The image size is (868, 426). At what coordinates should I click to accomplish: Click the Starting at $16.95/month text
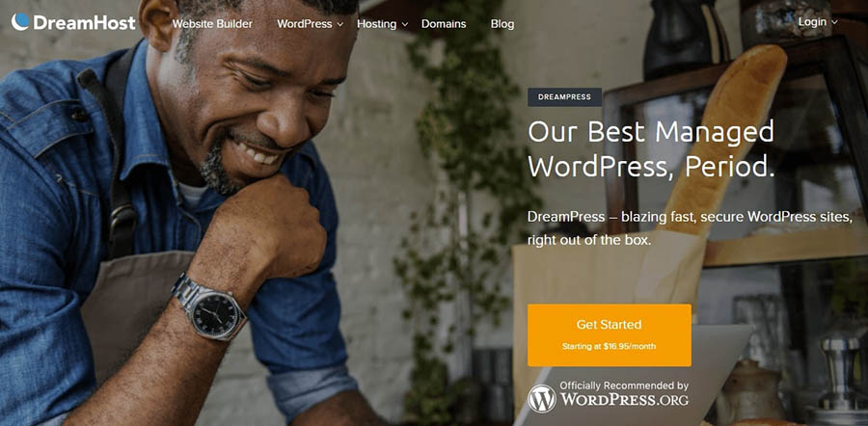609,346
